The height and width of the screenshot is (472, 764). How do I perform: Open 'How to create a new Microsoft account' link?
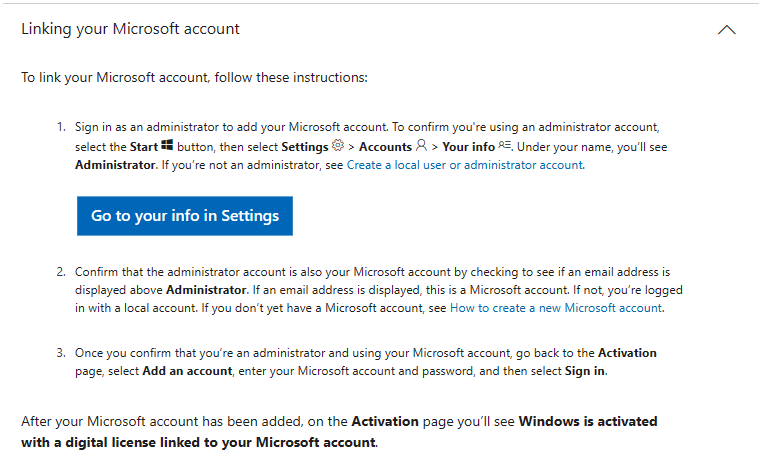pos(556,308)
